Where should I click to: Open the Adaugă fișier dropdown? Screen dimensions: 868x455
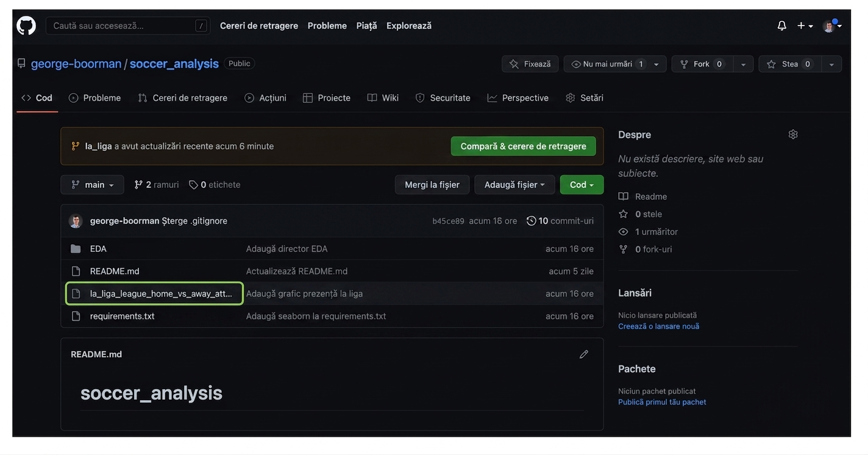pos(514,185)
